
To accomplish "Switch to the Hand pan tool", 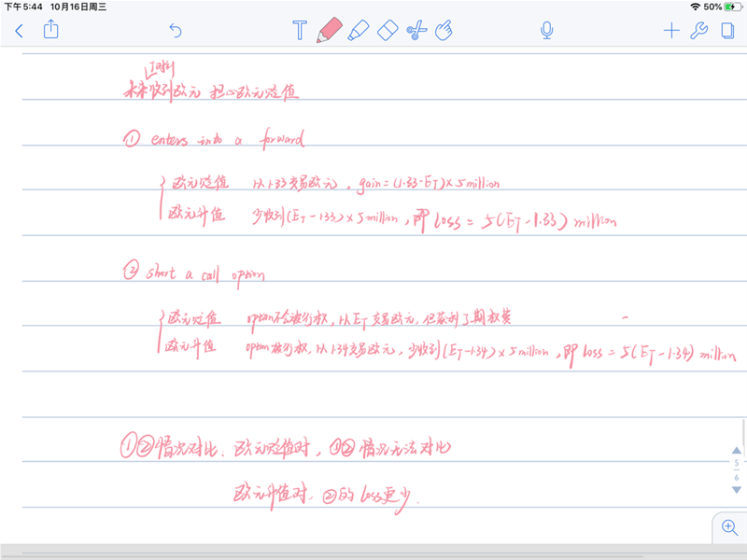I will tap(444, 31).
